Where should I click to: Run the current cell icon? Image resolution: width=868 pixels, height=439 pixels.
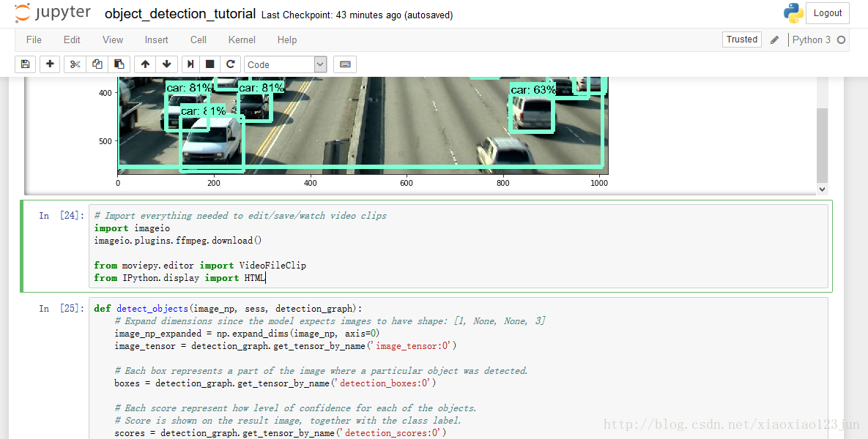pyautogui.click(x=190, y=64)
